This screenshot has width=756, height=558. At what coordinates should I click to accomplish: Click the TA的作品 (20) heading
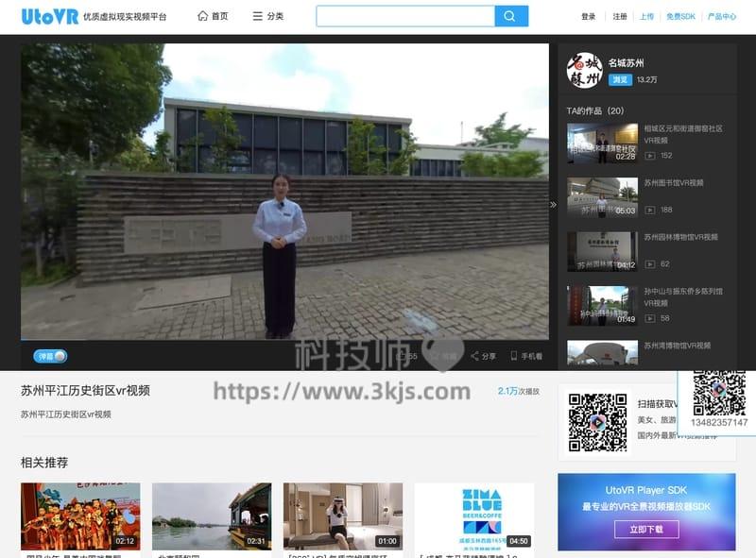(595, 110)
